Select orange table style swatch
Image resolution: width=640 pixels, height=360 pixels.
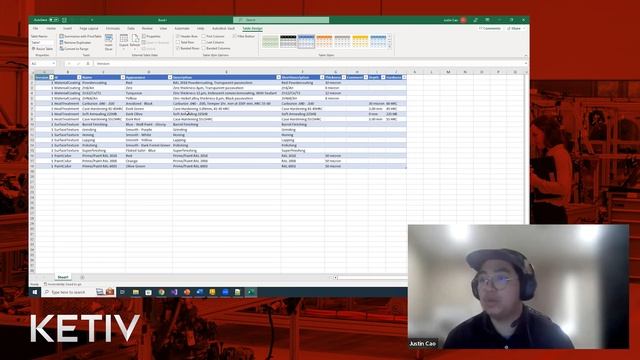coord(324,42)
